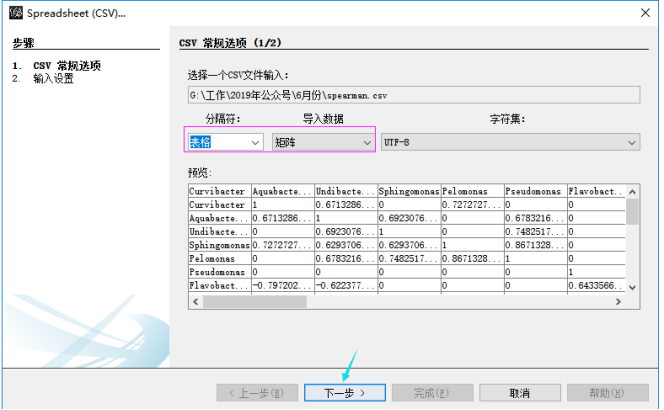Screen dimensions: 664x410
Task: Click the 0.6923076 cell in Aquabacte row
Action: 409,218
